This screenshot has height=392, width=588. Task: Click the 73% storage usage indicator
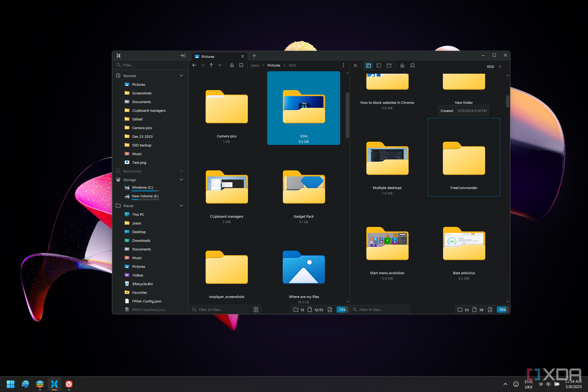point(342,310)
